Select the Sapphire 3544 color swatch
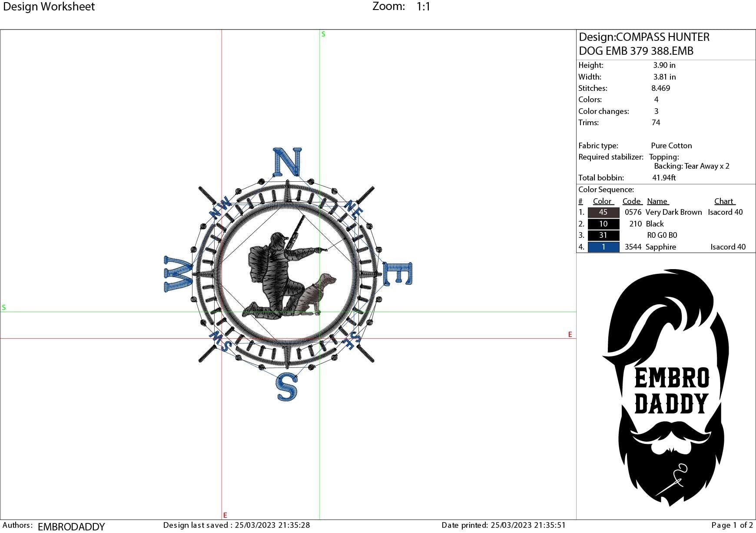The image size is (756, 533). [603, 247]
